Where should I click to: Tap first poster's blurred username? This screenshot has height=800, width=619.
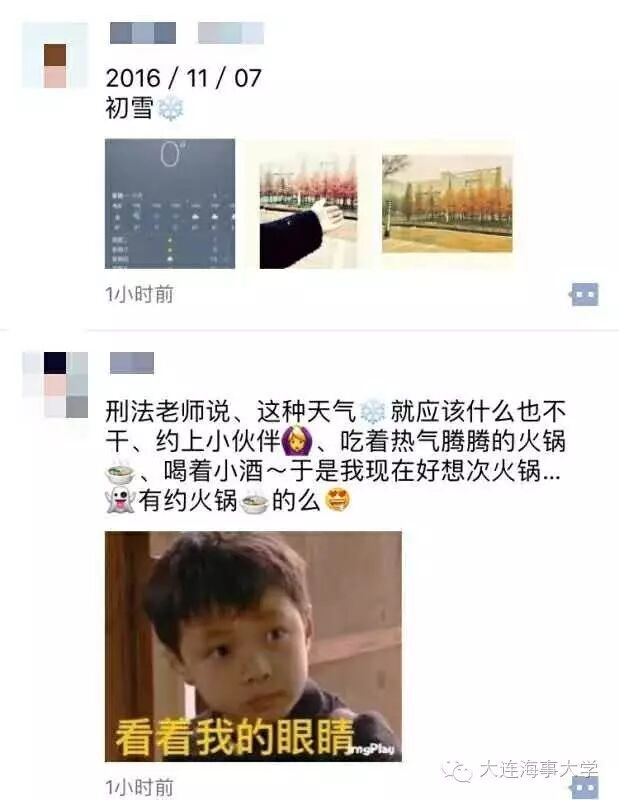[187, 33]
